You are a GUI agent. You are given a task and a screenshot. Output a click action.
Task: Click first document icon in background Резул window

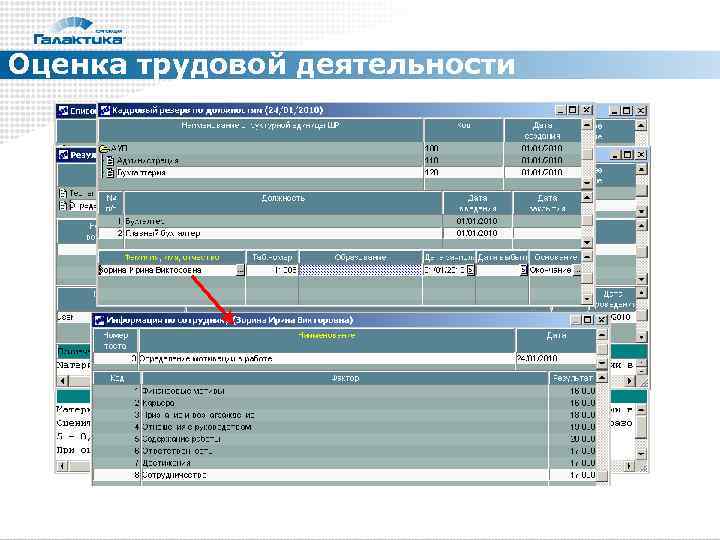[x=63, y=194]
